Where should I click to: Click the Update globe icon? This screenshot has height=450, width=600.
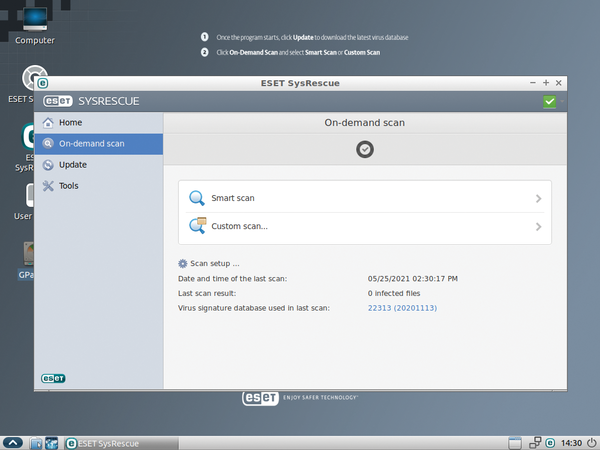[x=48, y=165]
